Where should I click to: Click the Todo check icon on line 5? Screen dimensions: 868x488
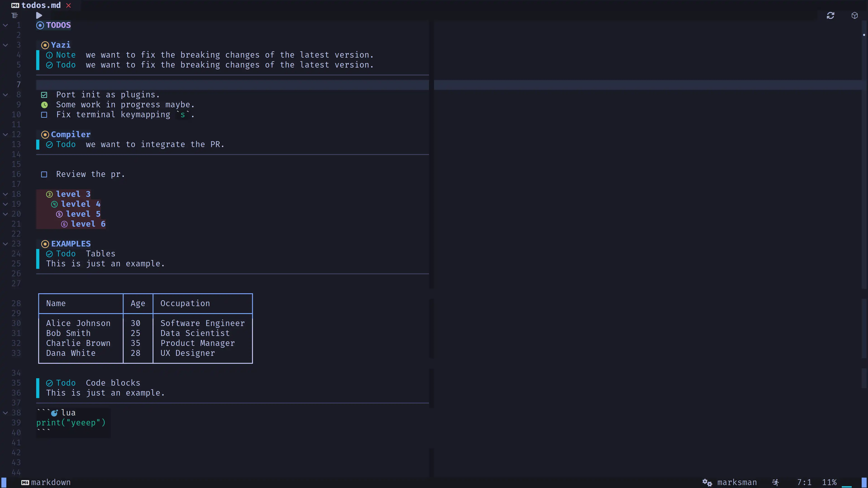pyautogui.click(x=49, y=65)
